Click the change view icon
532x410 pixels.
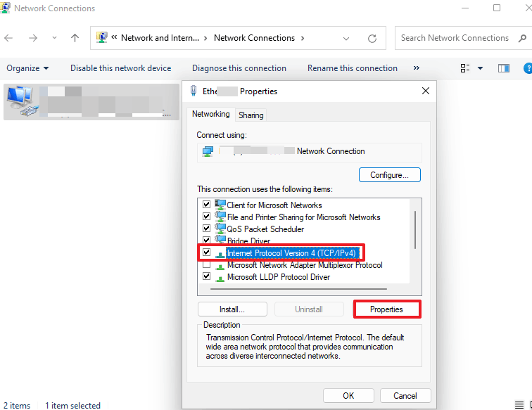click(x=465, y=68)
